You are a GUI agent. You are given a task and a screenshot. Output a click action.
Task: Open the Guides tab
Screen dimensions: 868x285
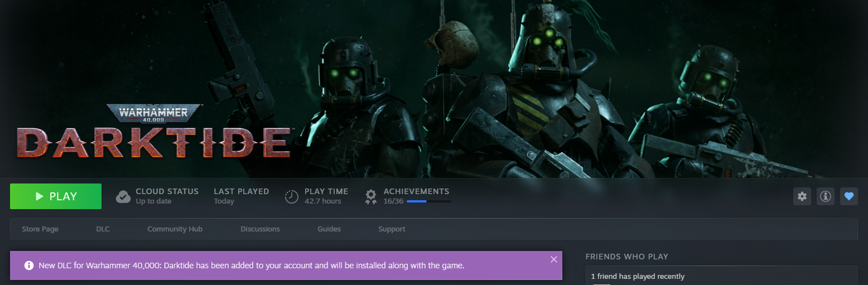tap(329, 229)
